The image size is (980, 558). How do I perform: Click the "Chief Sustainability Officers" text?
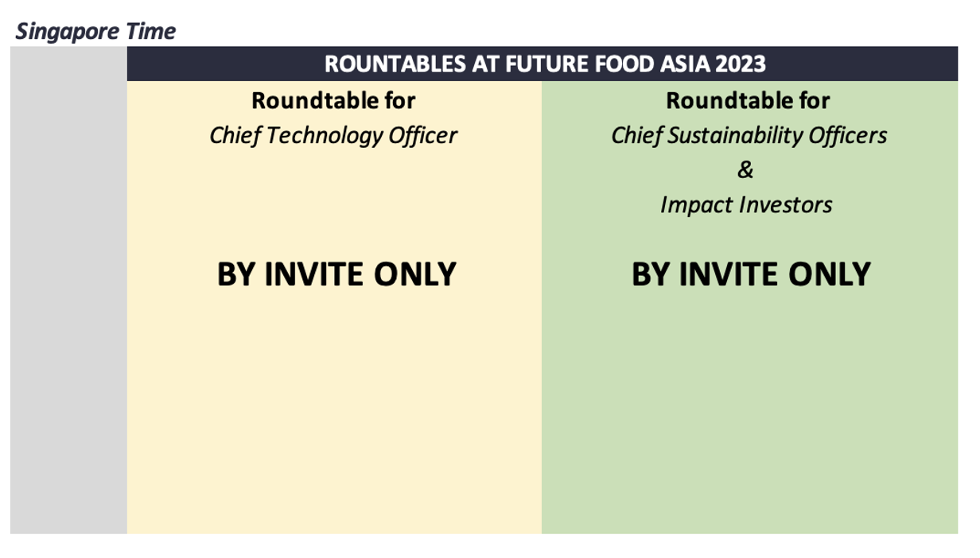coord(749,135)
